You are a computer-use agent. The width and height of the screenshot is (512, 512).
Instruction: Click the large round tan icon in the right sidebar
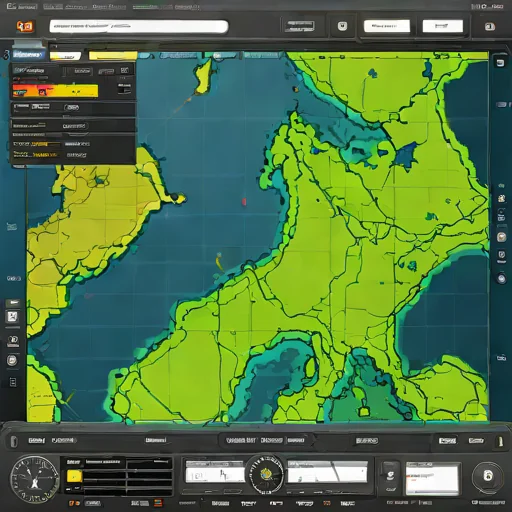point(501,237)
